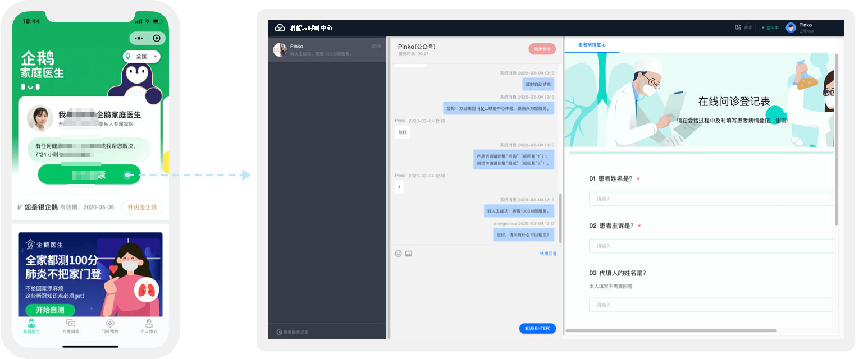Click the welcome message 欢迎来到 bubble
Screen dimensions: 868x359
[x=500, y=108]
